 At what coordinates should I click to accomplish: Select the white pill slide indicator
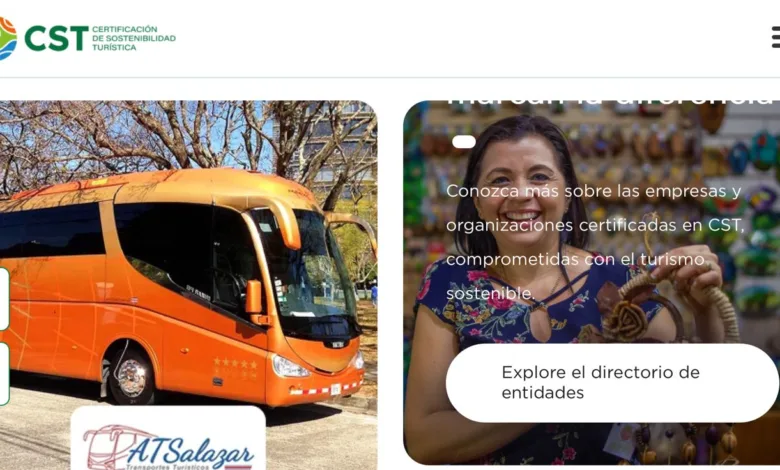click(x=464, y=142)
